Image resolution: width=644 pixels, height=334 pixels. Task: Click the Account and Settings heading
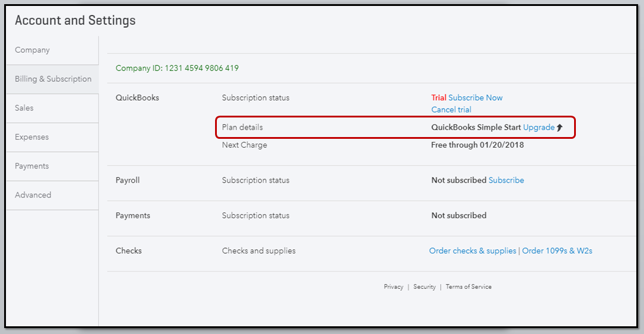[x=75, y=20]
